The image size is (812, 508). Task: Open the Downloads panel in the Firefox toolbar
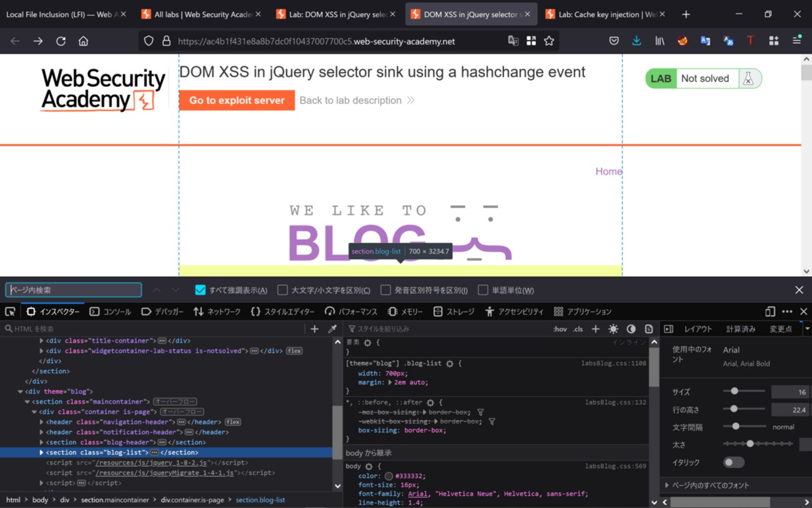pyautogui.click(x=636, y=41)
